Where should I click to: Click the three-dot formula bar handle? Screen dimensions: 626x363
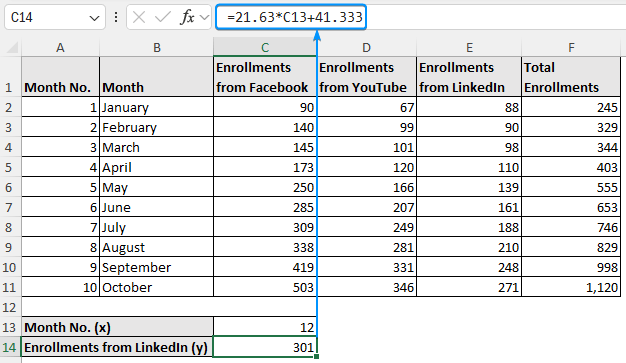tap(116, 17)
